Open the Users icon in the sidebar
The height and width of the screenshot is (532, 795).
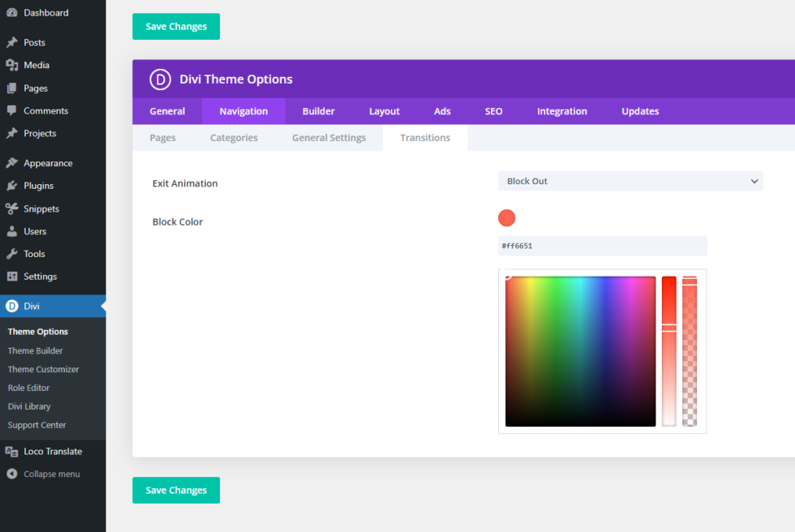[x=11, y=231]
